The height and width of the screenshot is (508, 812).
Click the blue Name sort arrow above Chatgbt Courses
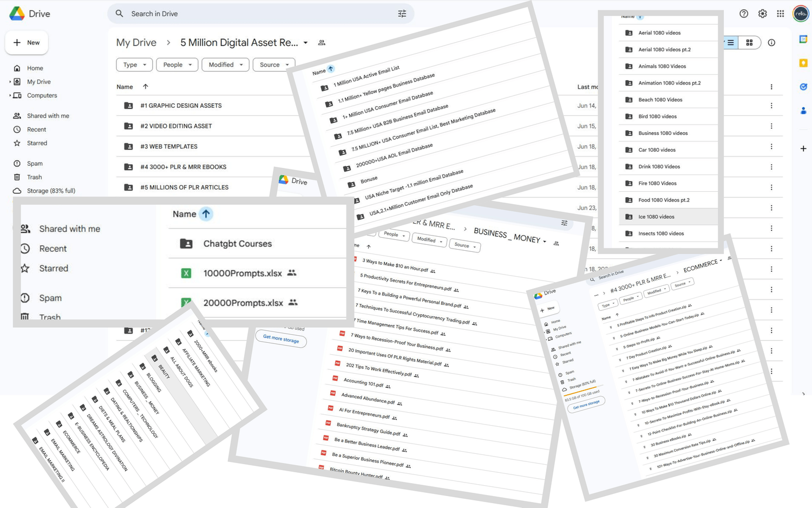click(x=206, y=214)
